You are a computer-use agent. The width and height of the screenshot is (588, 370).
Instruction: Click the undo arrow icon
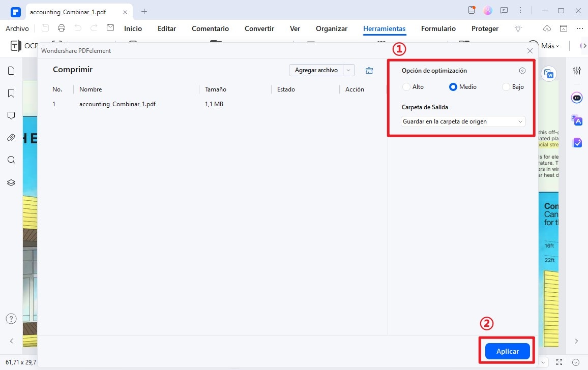pos(78,28)
